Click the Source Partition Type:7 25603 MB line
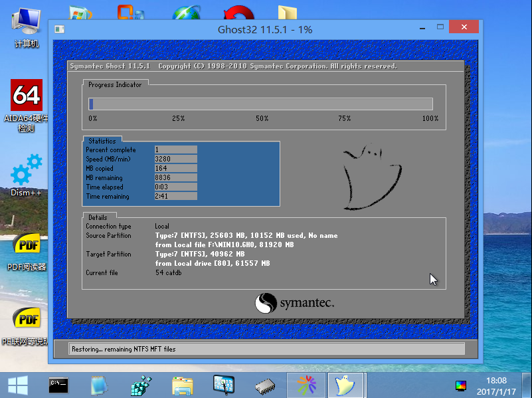The image size is (532, 398). (x=246, y=235)
